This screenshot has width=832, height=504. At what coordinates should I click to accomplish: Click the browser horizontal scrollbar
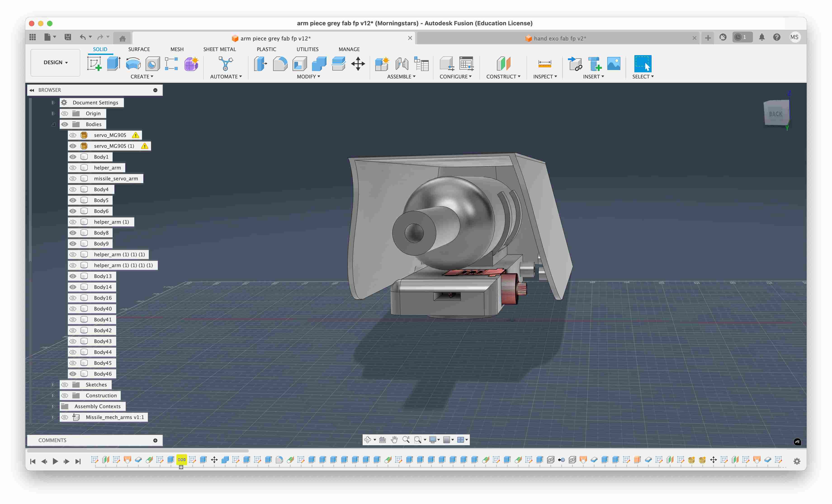coord(138,451)
